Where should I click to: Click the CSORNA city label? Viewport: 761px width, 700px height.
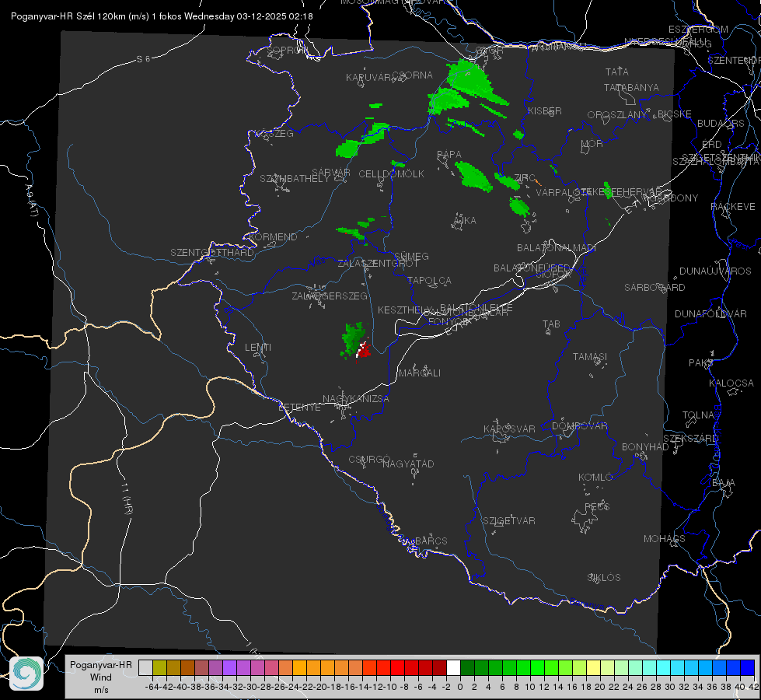(x=413, y=75)
